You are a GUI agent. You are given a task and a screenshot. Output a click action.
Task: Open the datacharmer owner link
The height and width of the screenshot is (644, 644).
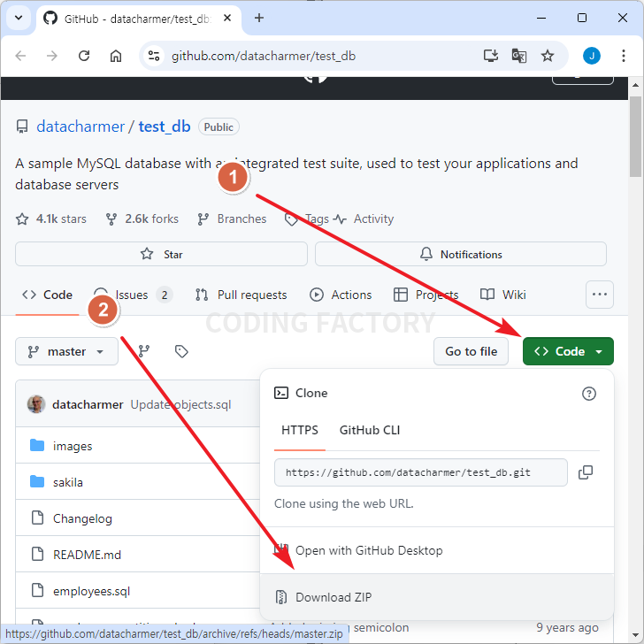(x=80, y=126)
